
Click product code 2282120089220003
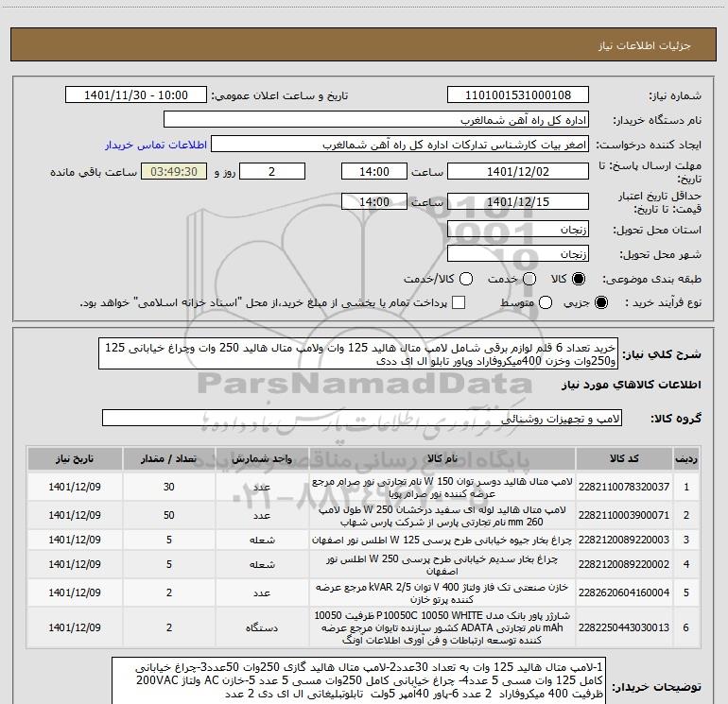pos(624,540)
